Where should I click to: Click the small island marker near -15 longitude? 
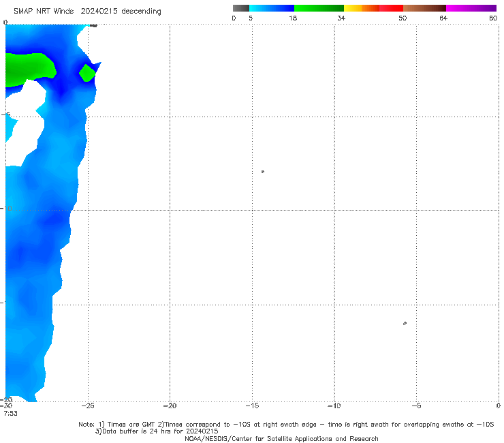(x=263, y=172)
